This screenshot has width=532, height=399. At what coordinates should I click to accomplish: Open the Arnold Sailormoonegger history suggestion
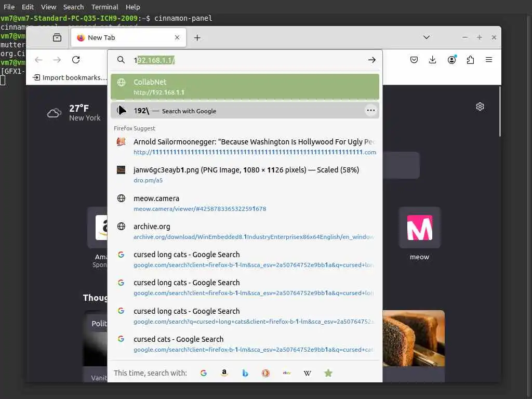click(245, 147)
